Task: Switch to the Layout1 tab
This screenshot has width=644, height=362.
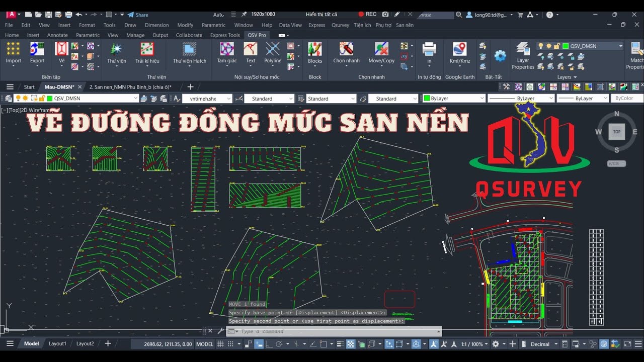Action: (x=57, y=344)
